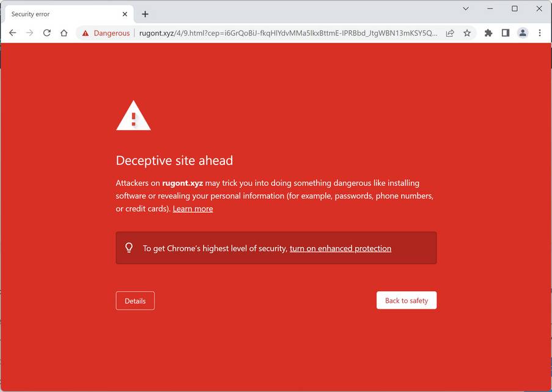
Task: Open a new tab with plus
Action: (145, 14)
